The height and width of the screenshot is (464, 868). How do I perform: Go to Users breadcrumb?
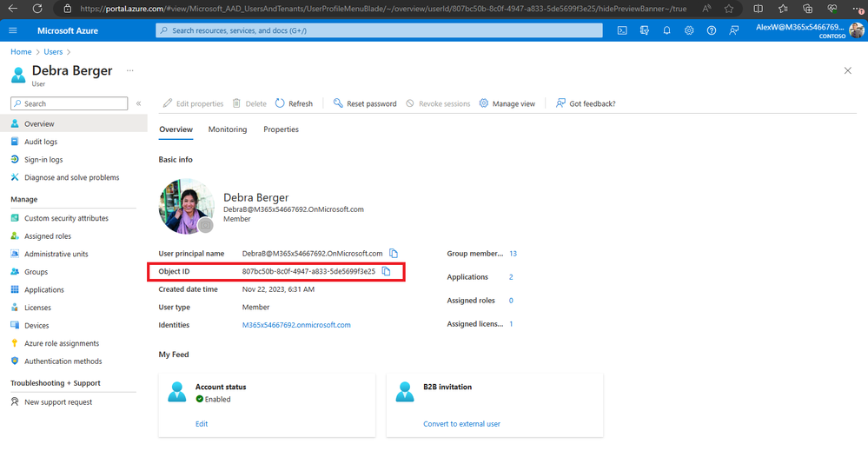coord(53,51)
